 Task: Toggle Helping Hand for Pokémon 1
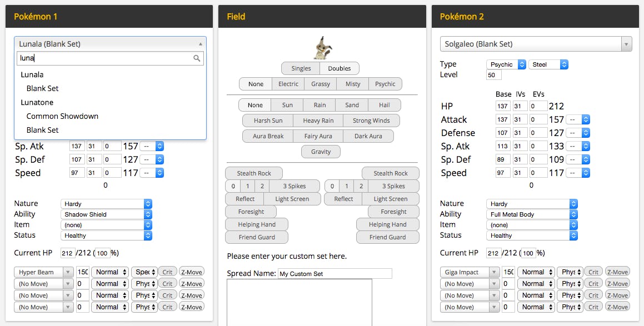[x=257, y=224]
